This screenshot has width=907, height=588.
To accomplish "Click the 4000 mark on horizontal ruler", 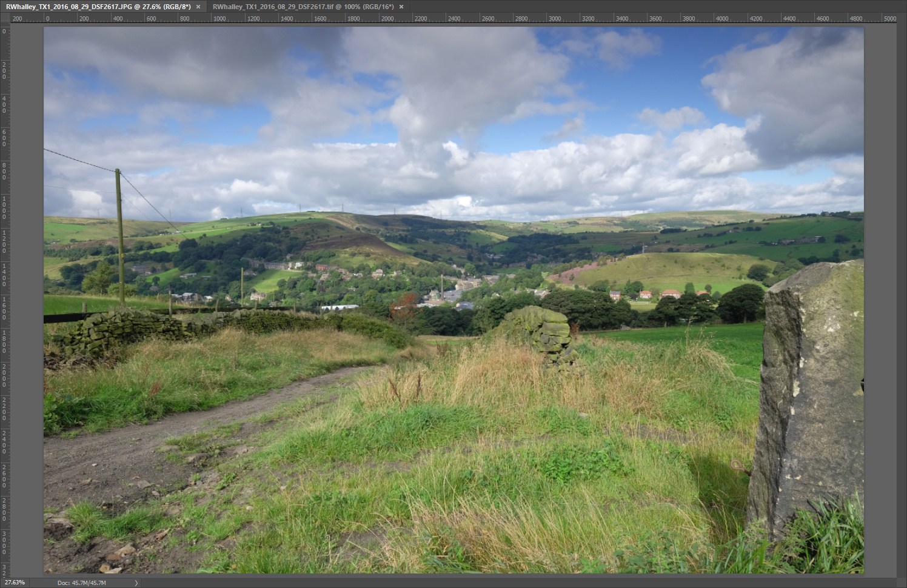I will pyautogui.click(x=721, y=19).
